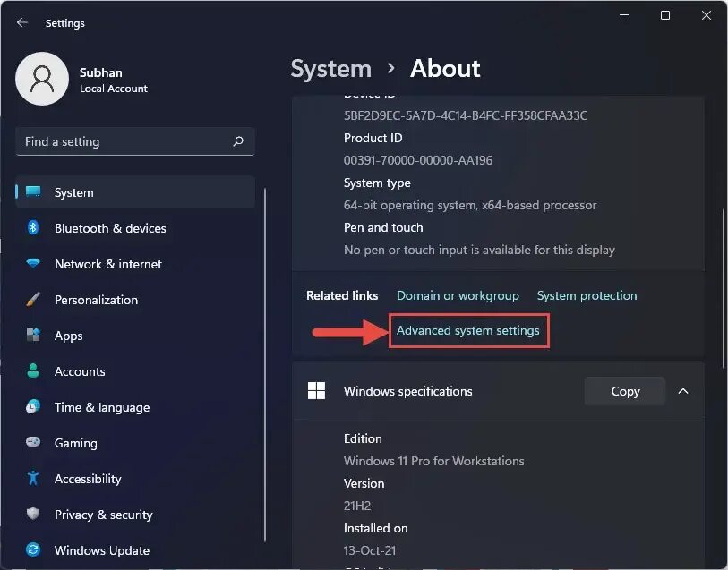Minimize the Settings window
728x570 pixels.
624,15
